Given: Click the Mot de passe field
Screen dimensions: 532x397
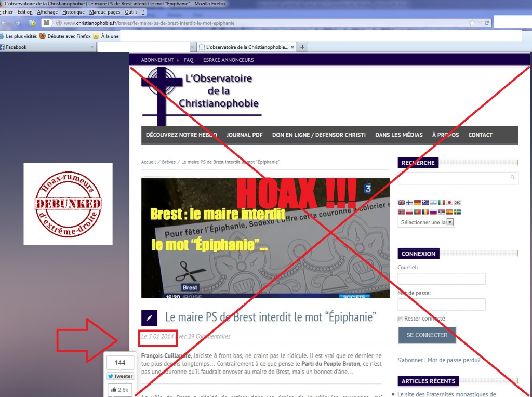Looking at the screenshot, I should tap(442, 305).
